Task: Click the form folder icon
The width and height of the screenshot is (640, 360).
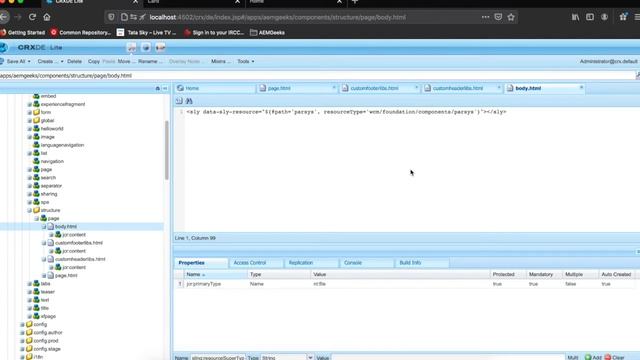Action: point(36,112)
